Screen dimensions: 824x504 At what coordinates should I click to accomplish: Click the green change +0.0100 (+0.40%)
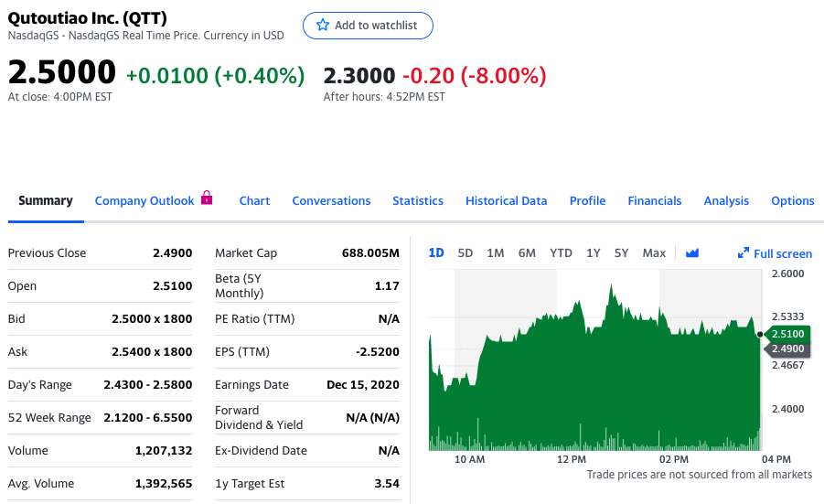216,76
